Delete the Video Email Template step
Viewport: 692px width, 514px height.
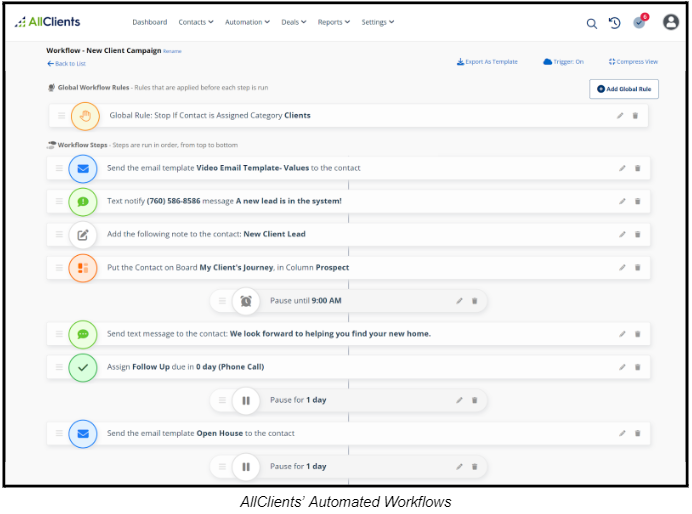click(638, 168)
